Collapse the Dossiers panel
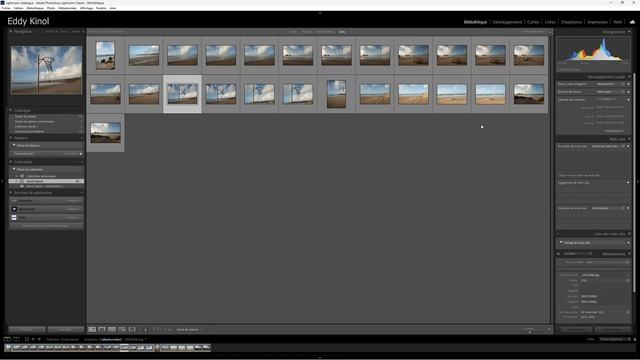 tap(11, 138)
